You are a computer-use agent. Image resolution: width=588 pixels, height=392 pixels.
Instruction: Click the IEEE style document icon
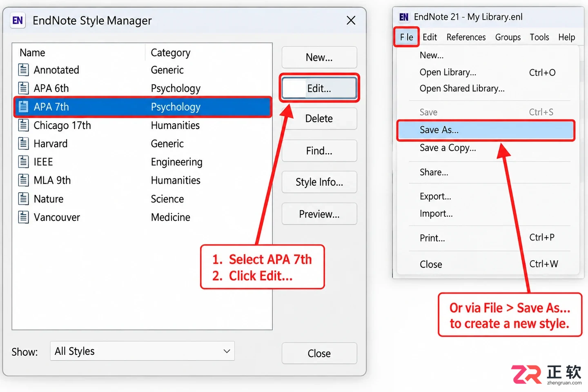click(x=24, y=162)
